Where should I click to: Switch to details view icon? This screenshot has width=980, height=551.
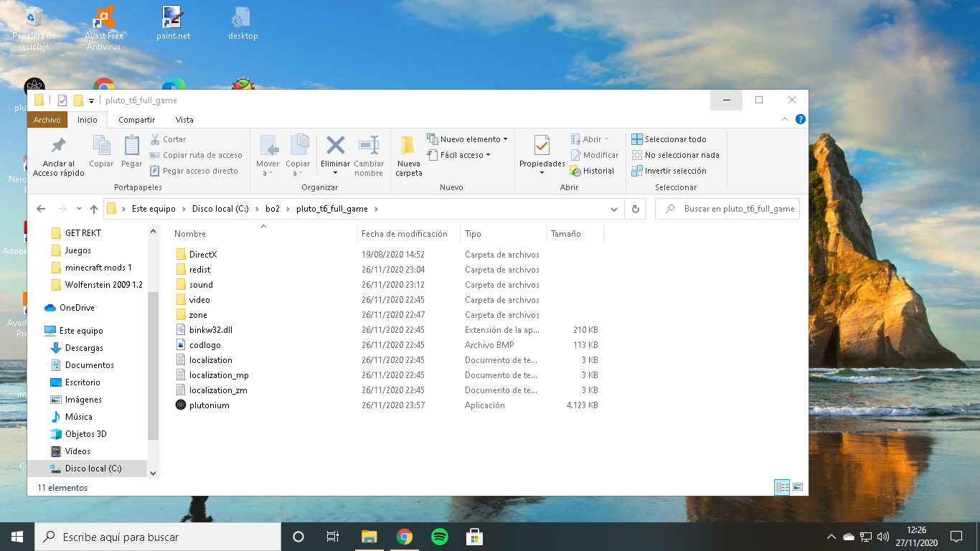click(x=782, y=487)
